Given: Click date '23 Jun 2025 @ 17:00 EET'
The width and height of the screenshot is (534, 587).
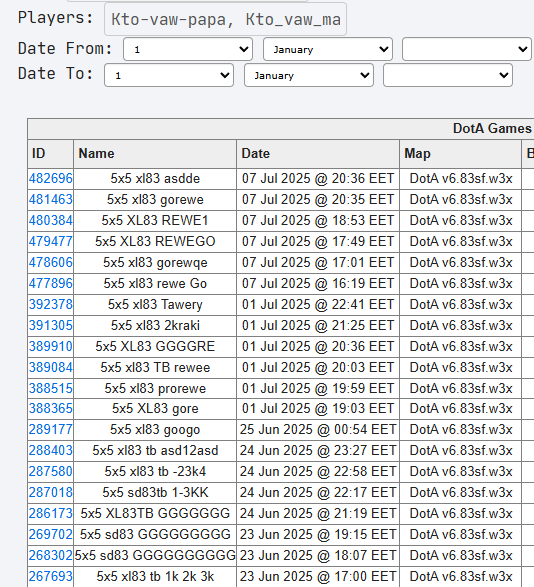Looking at the screenshot, I should click(x=318, y=576).
